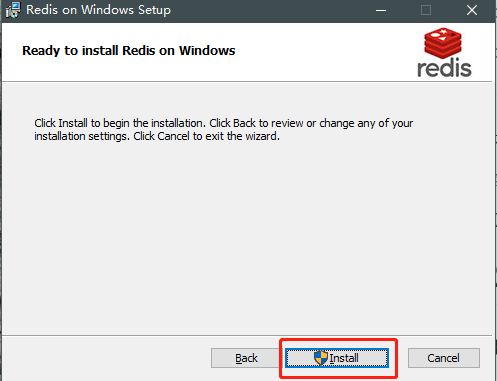This screenshot has height=381, width=497.
Task: Click the UAC shield icon on Install
Action: tap(321, 358)
